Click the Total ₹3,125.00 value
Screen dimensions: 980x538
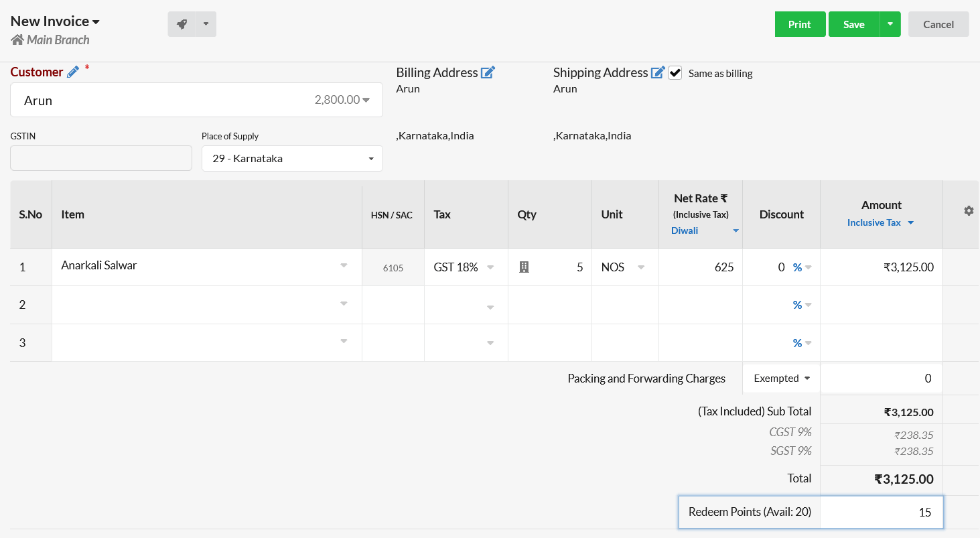[x=904, y=479]
